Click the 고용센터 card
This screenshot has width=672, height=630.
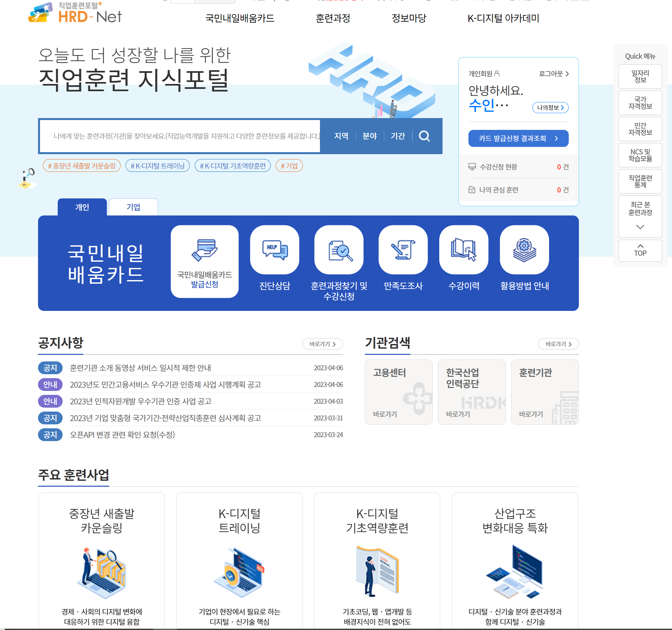399,392
